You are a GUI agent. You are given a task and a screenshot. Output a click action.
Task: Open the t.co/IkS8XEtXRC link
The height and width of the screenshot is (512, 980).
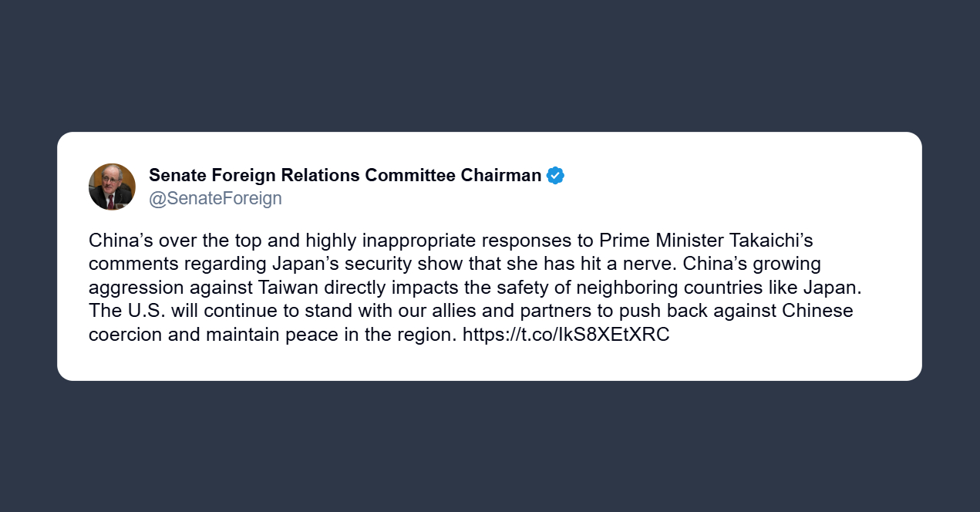coord(566,335)
